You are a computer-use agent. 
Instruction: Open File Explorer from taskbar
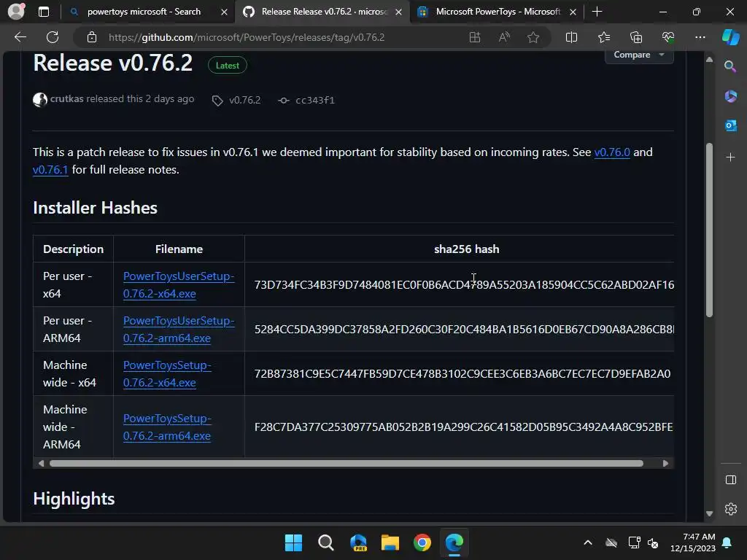click(390, 542)
